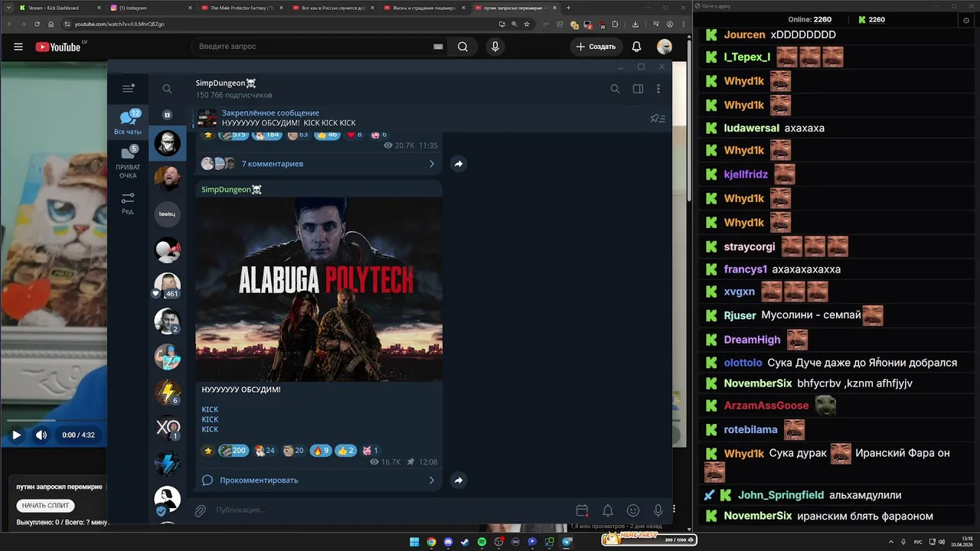
Task: Click the reaction with count 200
Action: pos(234,451)
